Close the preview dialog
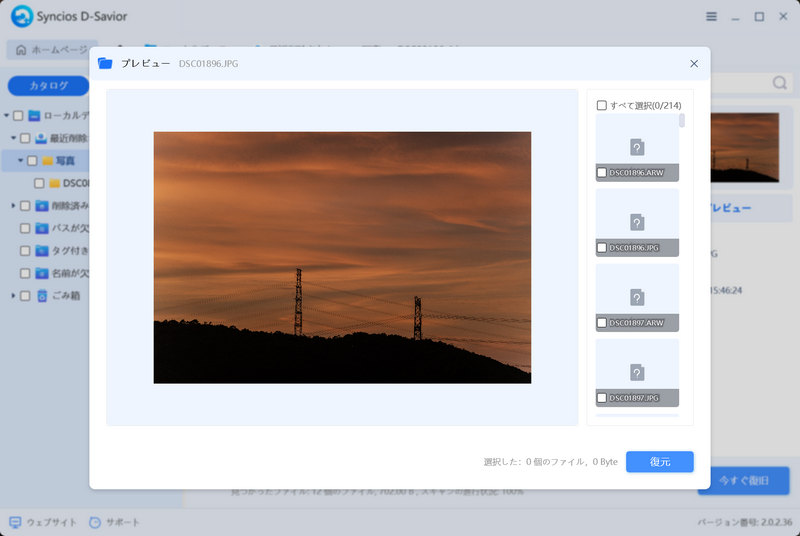Viewport: 800px width, 536px height. [x=694, y=63]
